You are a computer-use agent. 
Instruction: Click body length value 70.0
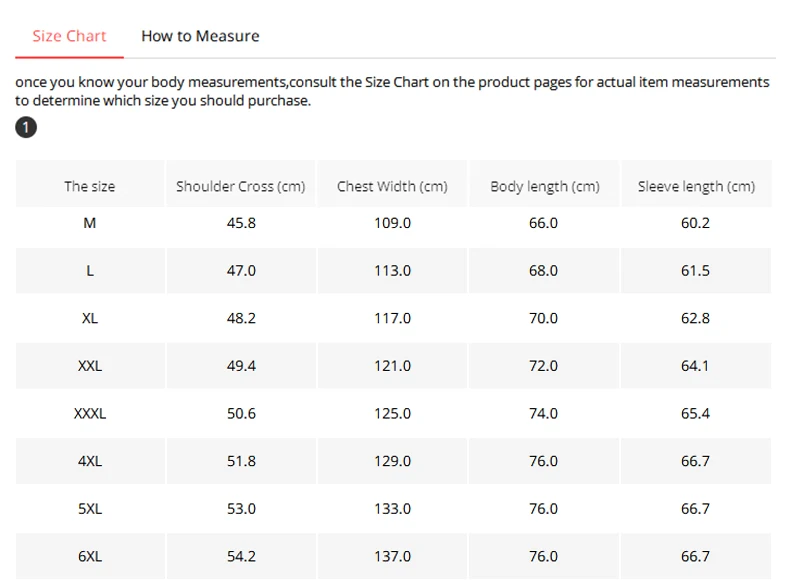(x=543, y=318)
